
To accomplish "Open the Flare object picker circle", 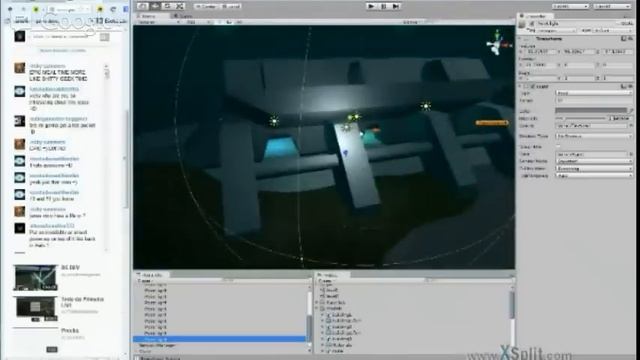I will pyautogui.click(x=631, y=154).
